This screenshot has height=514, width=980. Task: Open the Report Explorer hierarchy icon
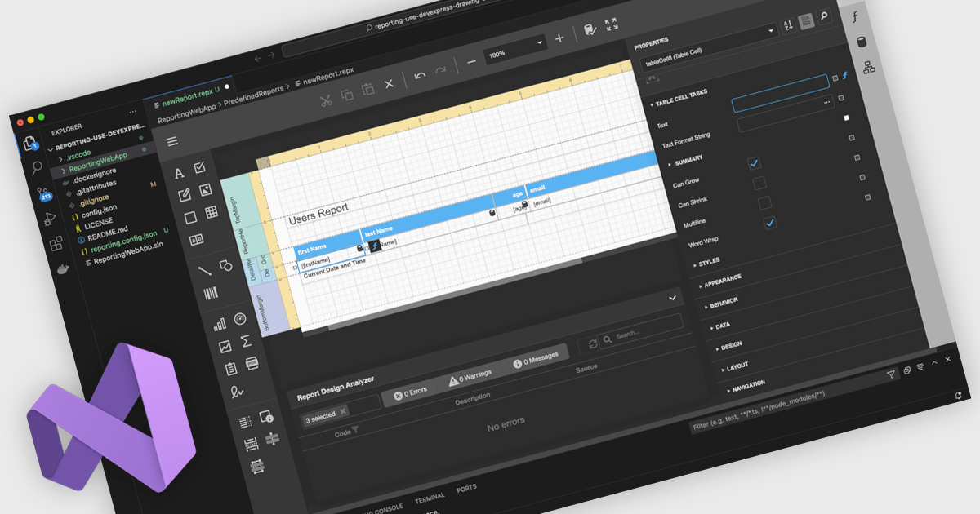tap(869, 68)
